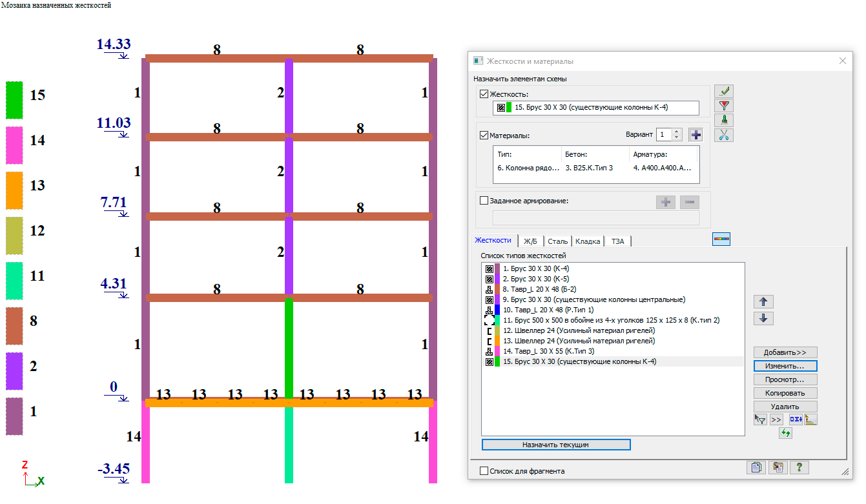Click the Удалить button
Screen dimensions: 866x504
pos(785,407)
